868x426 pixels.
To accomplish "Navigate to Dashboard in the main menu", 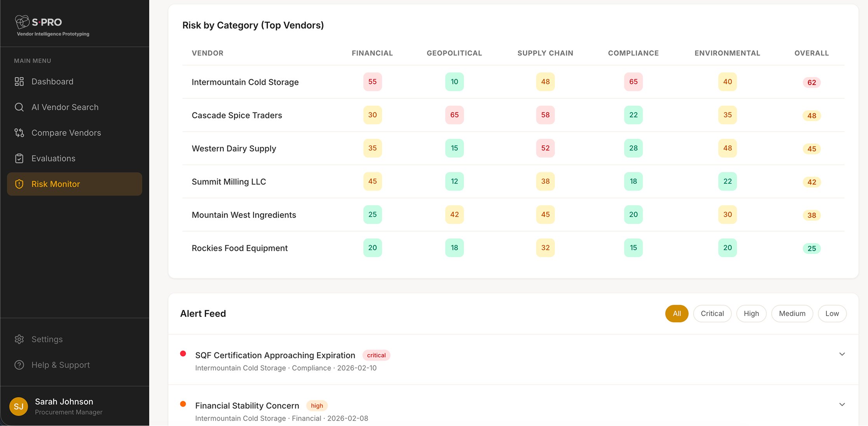I will click(52, 81).
